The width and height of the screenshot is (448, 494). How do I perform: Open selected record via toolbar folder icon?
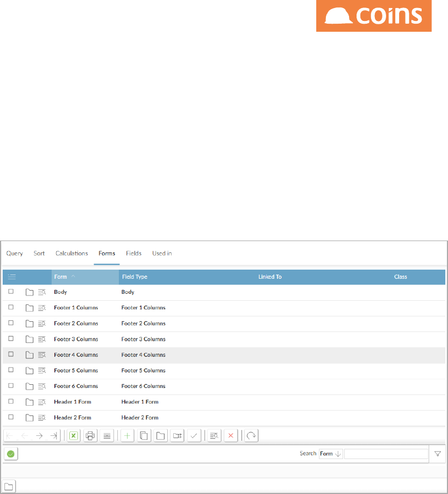[x=161, y=436]
